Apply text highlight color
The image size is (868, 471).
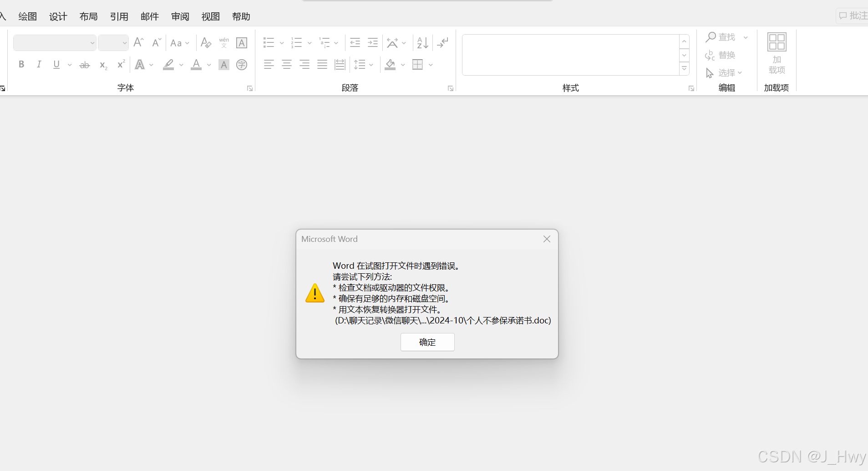click(x=168, y=65)
